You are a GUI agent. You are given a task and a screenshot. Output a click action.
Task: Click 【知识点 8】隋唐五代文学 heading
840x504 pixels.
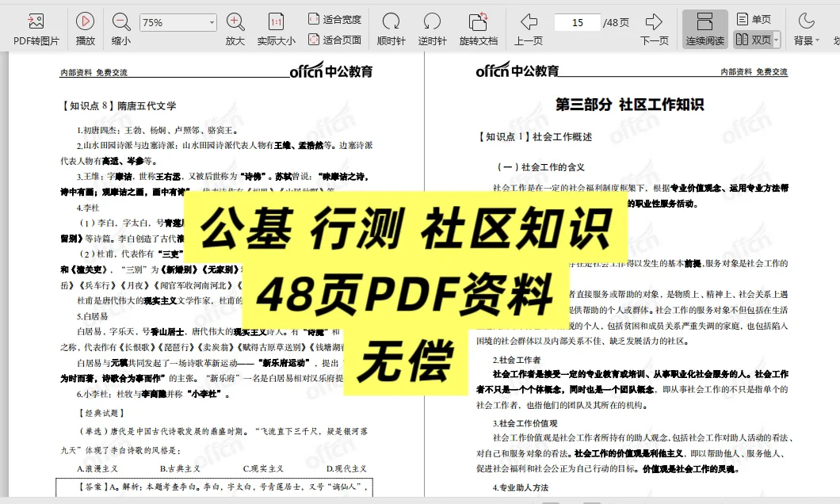[x=118, y=106]
